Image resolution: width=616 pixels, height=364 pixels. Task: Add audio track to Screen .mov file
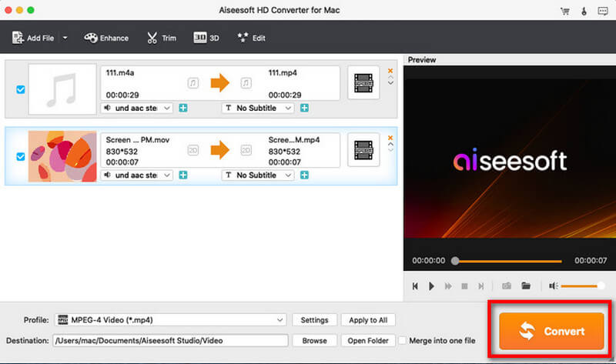tap(183, 175)
